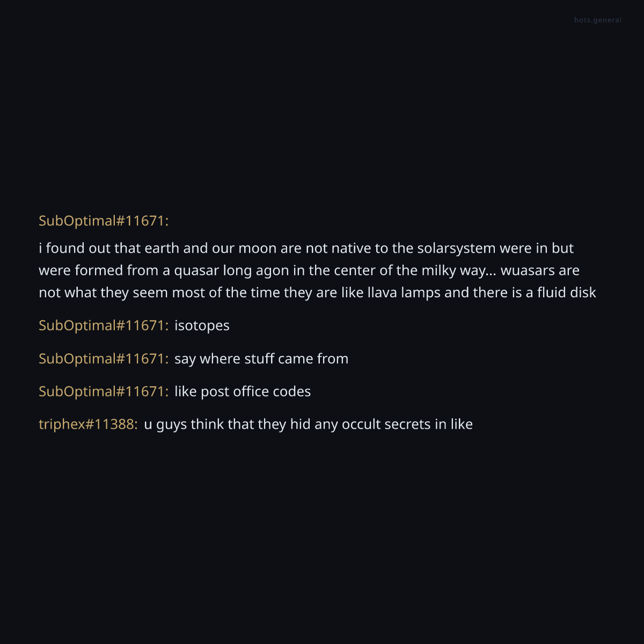The width and height of the screenshot is (644, 644).
Task: Click triphex's occult secrets message
Action: click(x=308, y=424)
